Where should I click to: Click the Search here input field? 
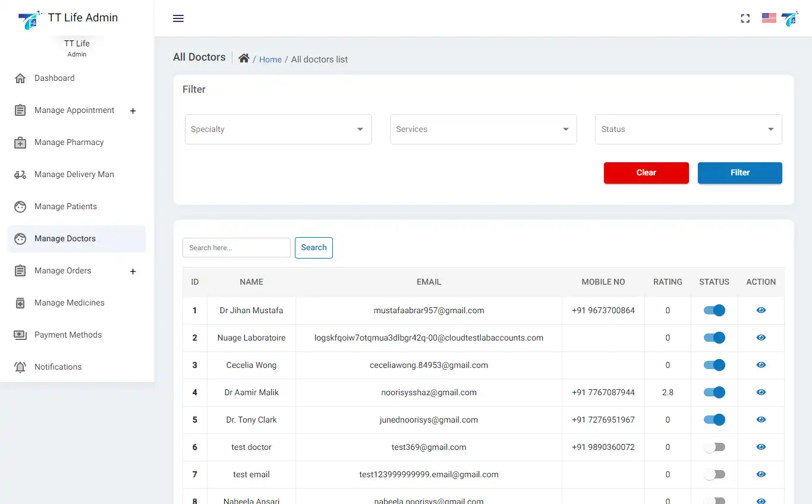[236, 248]
